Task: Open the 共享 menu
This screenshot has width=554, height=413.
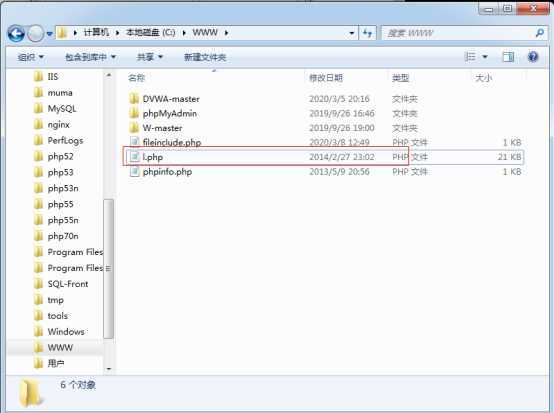Action: pos(149,57)
